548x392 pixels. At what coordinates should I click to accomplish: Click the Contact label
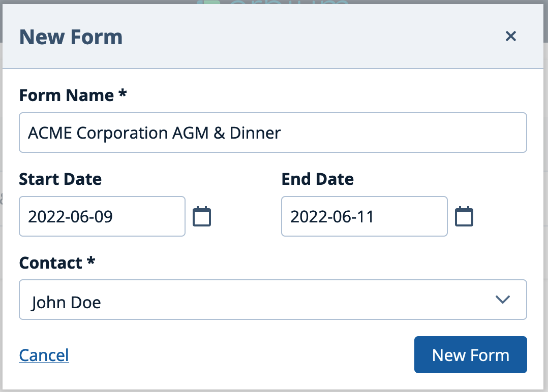56,263
